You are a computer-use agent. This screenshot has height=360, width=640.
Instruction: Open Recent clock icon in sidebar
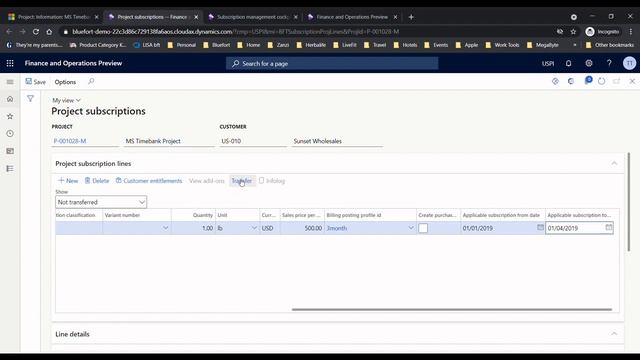tap(10, 133)
